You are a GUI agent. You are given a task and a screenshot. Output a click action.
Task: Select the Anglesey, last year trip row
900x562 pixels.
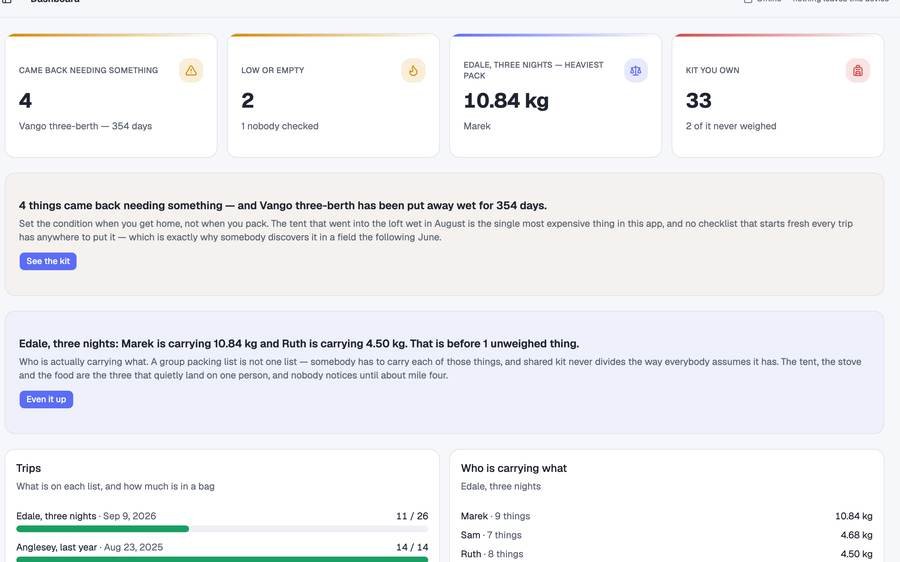coord(222,552)
